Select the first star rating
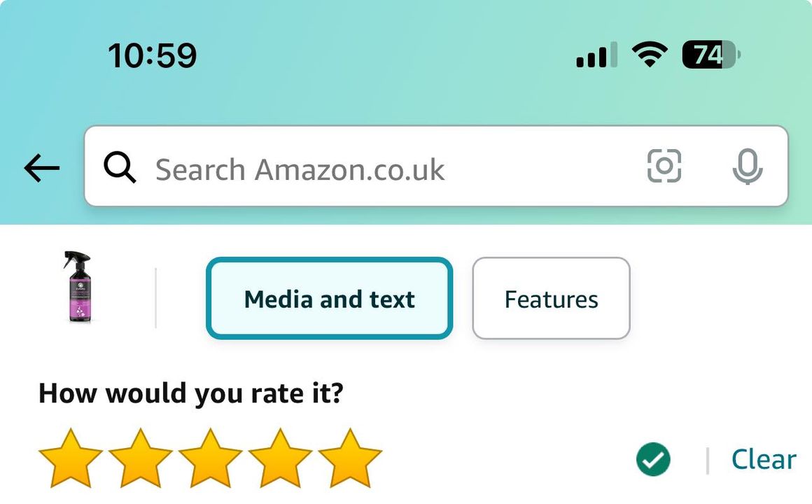The height and width of the screenshot is (504, 812). (x=71, y=458)
